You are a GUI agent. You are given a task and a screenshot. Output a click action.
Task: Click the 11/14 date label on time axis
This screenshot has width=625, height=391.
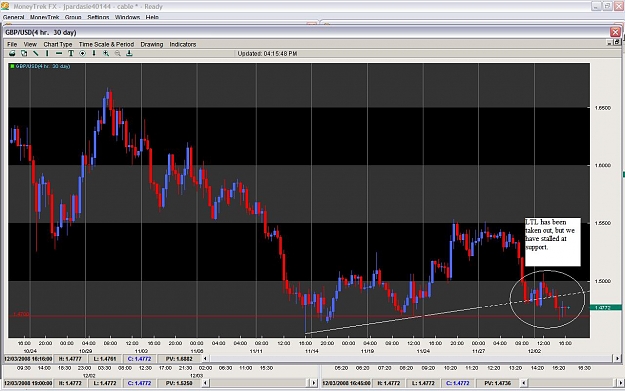click(312, 351)
